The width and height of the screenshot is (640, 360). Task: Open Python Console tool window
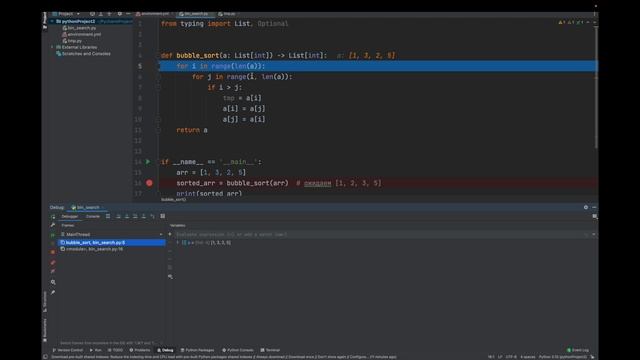tap(238, 350)
